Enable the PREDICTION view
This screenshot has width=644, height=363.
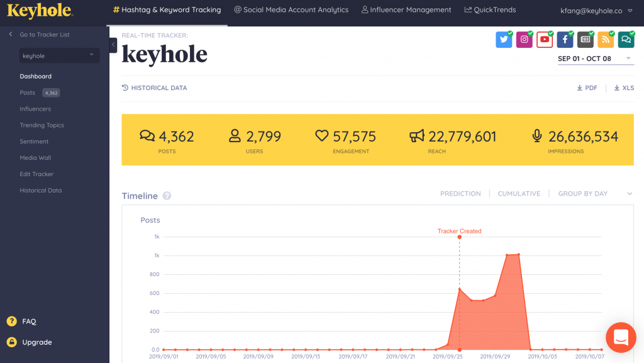pos(460,193)
